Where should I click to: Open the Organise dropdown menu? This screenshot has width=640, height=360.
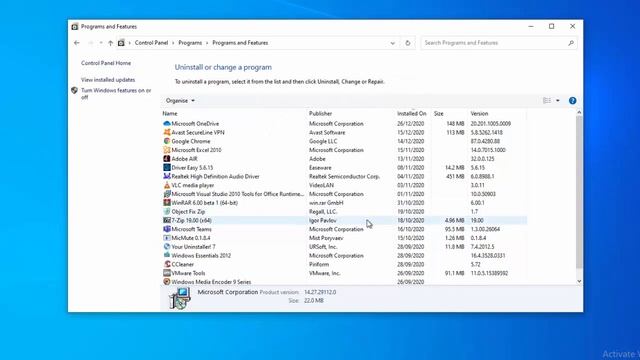pyautogui.click(x=180, y=100)
